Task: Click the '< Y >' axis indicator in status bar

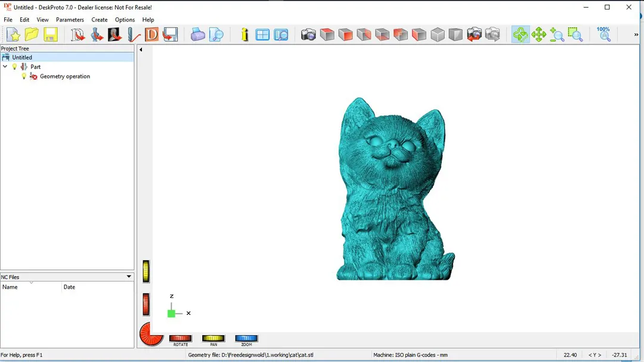Action: click(595, 355)
